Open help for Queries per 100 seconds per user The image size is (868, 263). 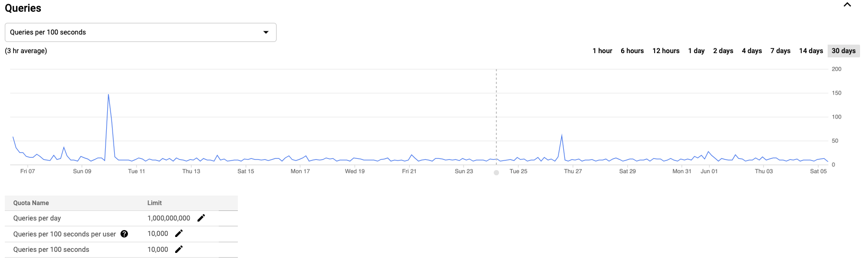124,234
